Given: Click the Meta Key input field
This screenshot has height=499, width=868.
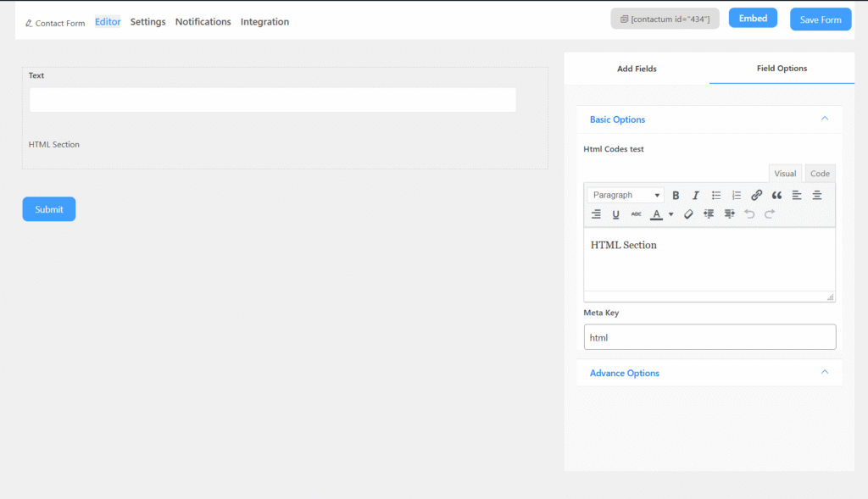Looking at the screenshot, I should pyautogui.click(x=709, y=337).
